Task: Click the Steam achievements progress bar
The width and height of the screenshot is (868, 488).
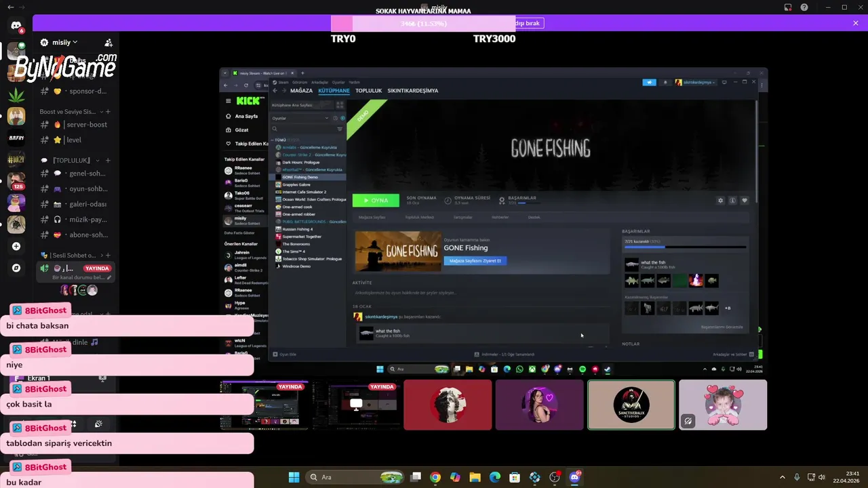Action: (x=685, y=247)
